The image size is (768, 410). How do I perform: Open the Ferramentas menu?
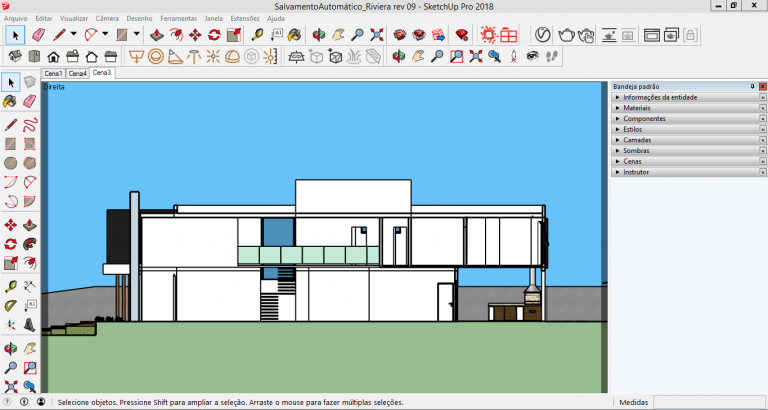(x=179, y=19)
